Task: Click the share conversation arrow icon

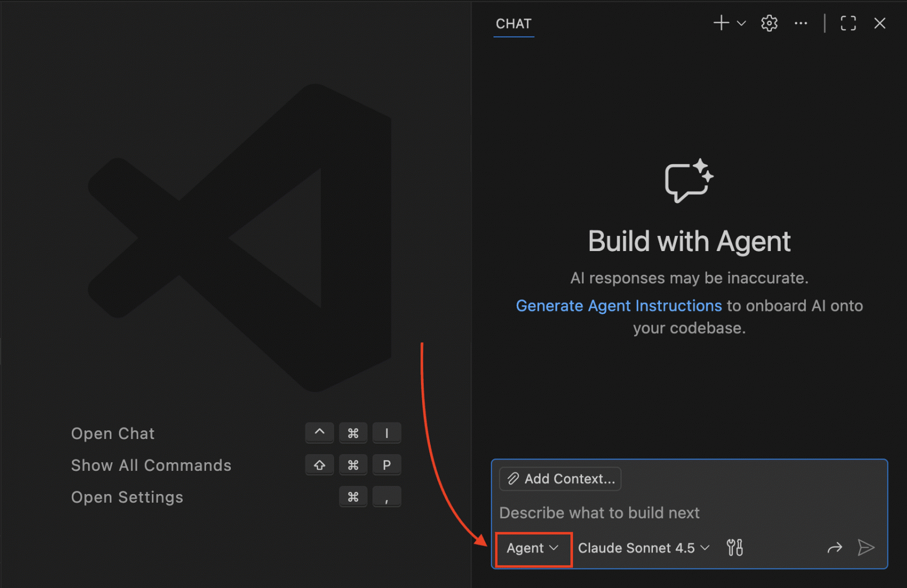Action: pyautogui.click(x=835, y=547)
